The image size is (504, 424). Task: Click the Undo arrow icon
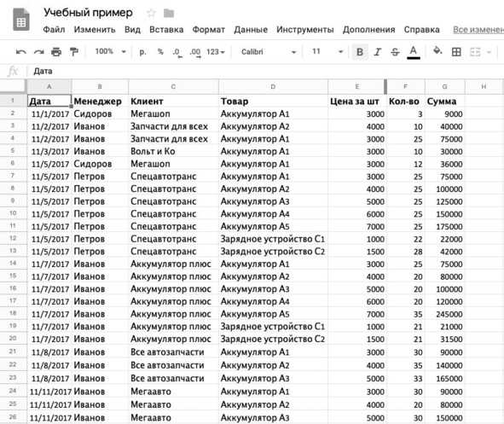tap(20, 52)
